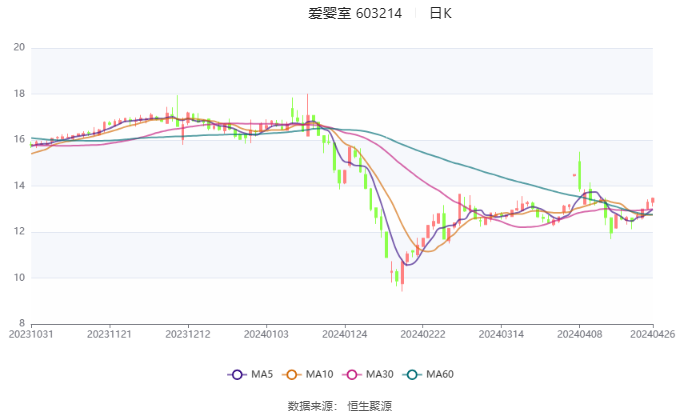Click the orange MA10 legend marker
The height and width of the screenshot is (413, 680).
pyautogui.click(x=294, y=374)
